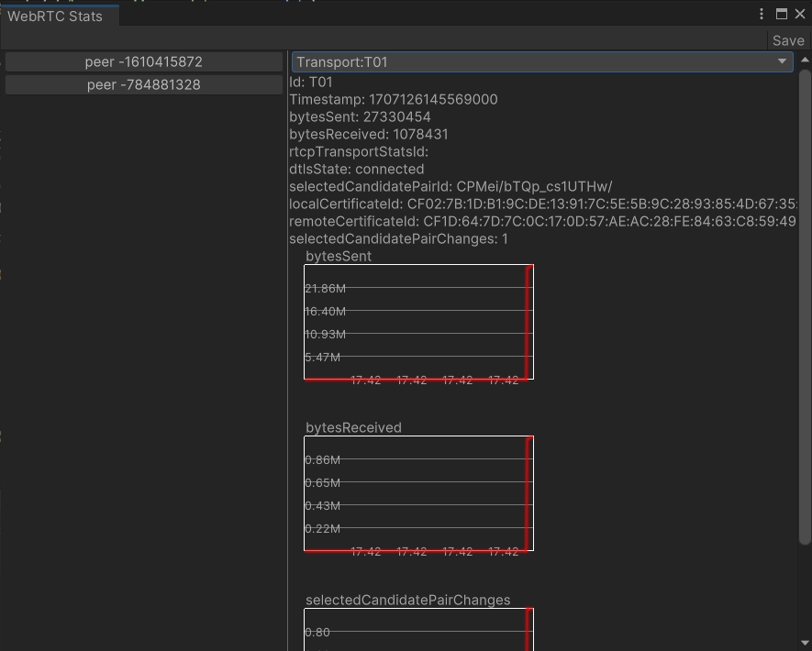Click the scrollbar down arrow
Screen dimensions: 812x651
pos(805,643)
